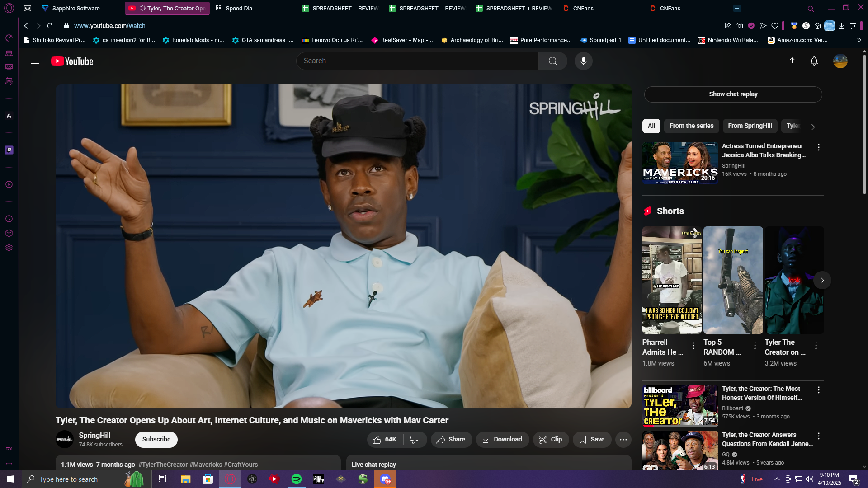The width and height of the screenshot is (868, 488).
Task: Subscribe to the SpringHill channel
Action: [156, 439]
